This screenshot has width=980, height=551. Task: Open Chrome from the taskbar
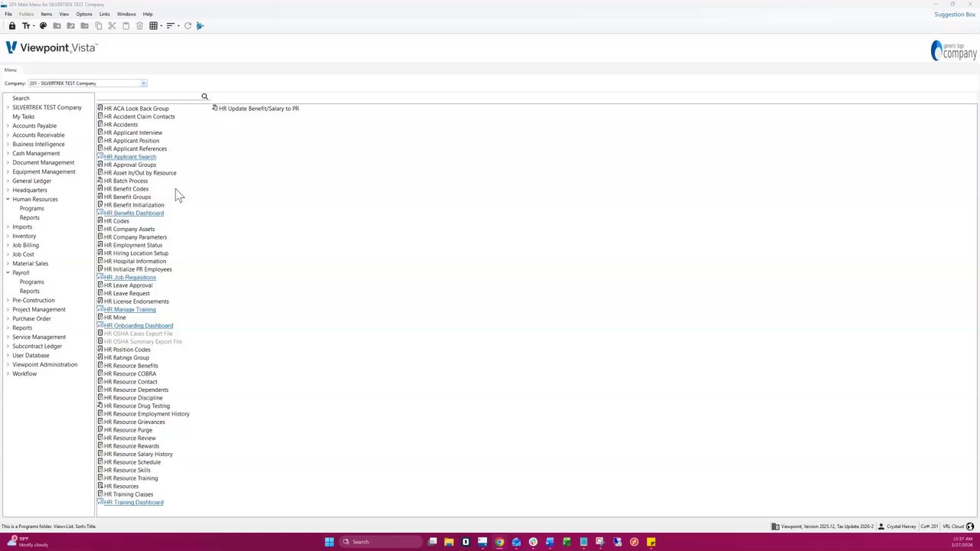(x=499, y=542)
